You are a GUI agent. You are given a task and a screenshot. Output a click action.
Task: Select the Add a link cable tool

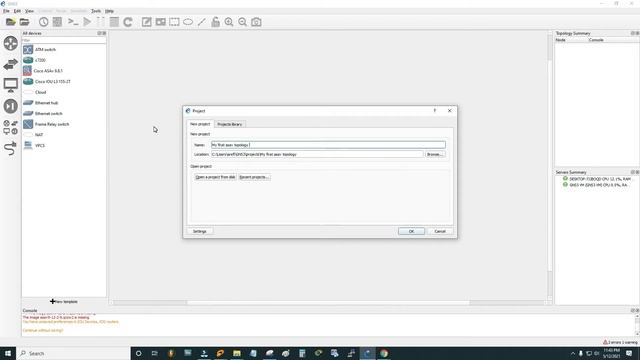pyautogui.click(x=11, y=148)
